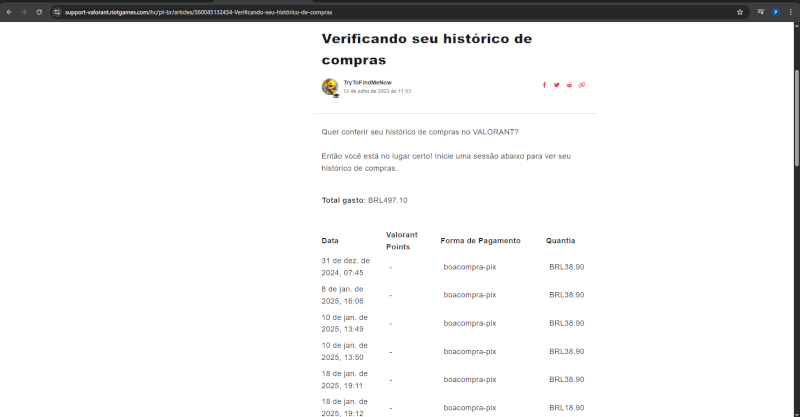Go back to the previous page
This screenshot has height=417, width=800.
pyautogui.click(x=9, y=12)
